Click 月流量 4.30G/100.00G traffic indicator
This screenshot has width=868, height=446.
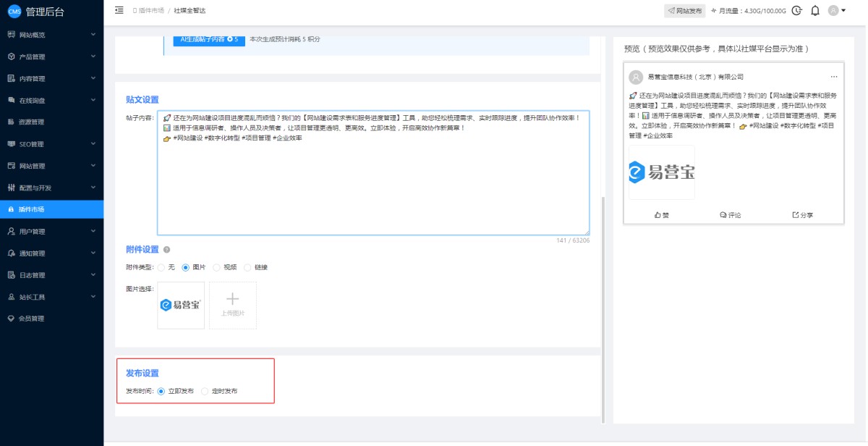[749, 11]
